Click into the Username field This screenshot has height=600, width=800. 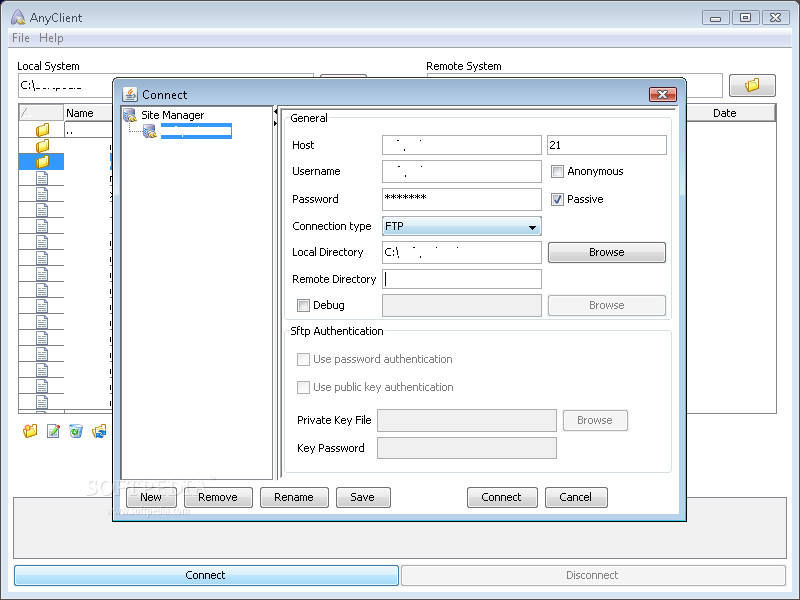click(462, 172)
